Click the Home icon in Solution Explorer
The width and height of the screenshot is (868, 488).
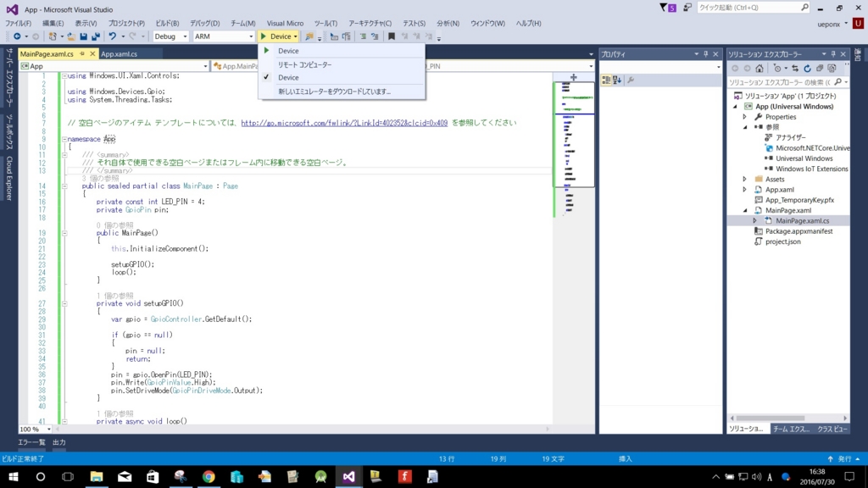click(759, 68)
